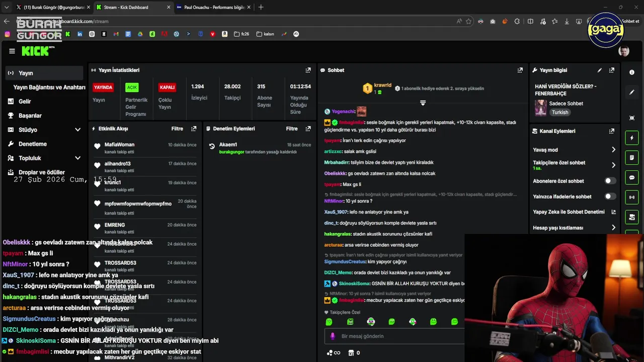
Task: Open Filtre in Denetim Eylemleri
Action: 292,129
